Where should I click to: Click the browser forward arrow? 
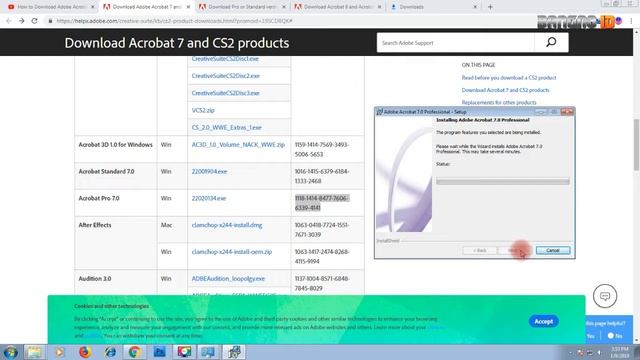click(22, 20)
